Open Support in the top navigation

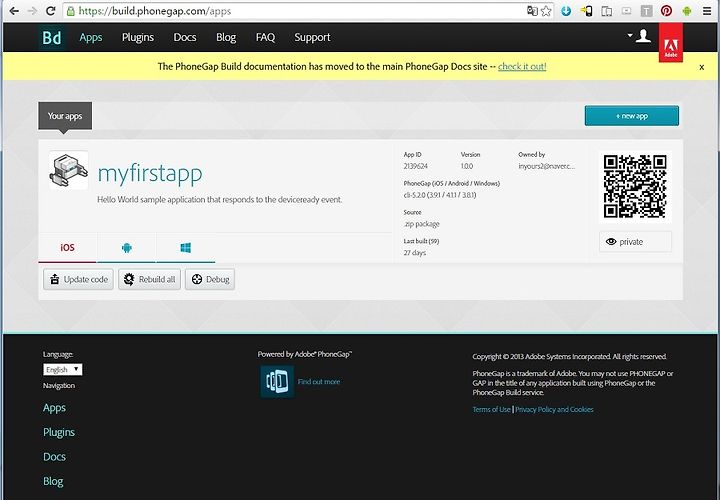pyautogui.click(x=312, y=37)
